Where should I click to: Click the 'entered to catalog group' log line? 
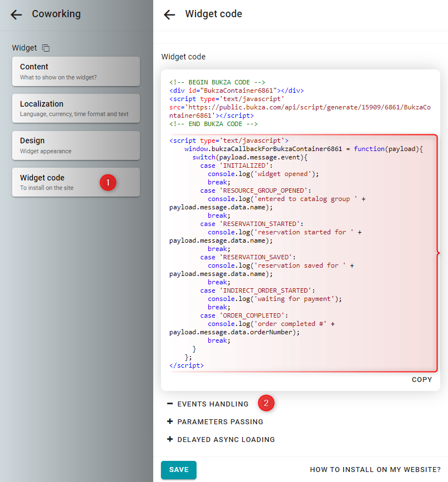(x=286, y=199)
